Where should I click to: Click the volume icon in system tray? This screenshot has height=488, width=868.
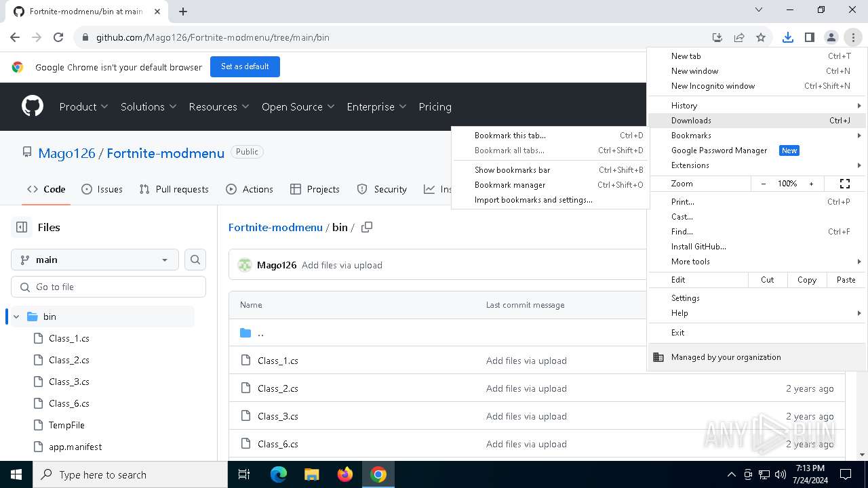click(780, 474)
